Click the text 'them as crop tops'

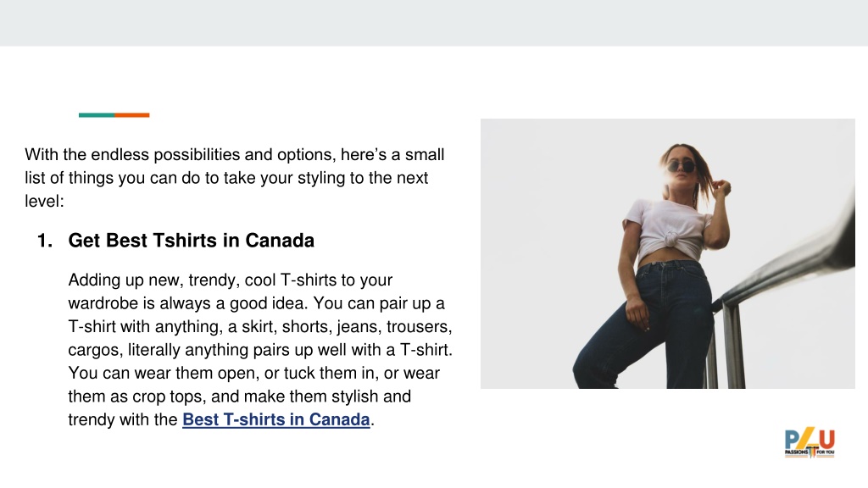(136, 396)
